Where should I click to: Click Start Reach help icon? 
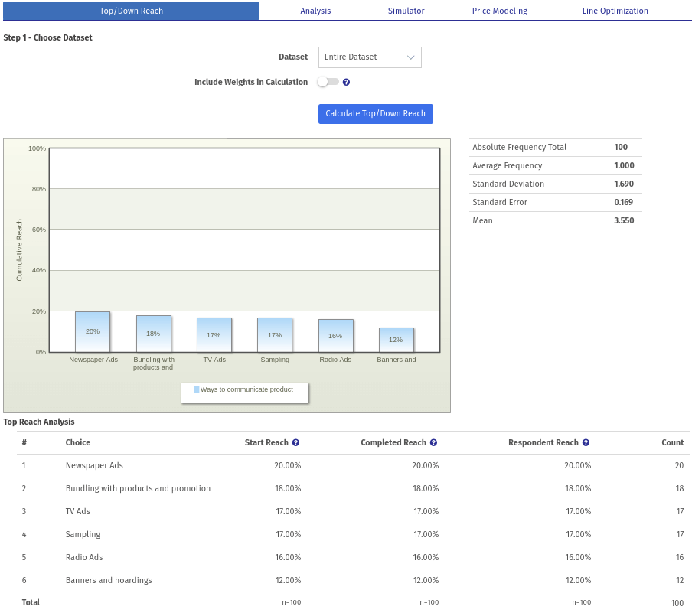click(x=295, y=443)
